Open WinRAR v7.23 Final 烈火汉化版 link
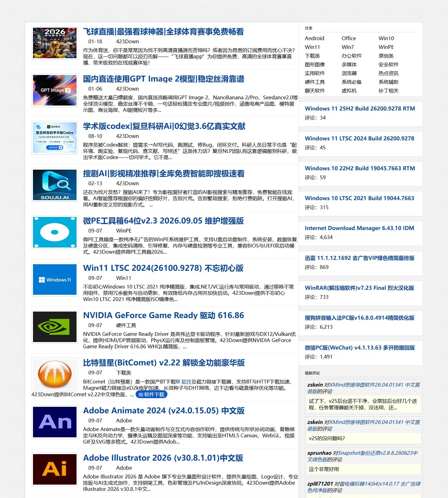Image resolution: width=448 pixels, height=498 pixels. coord(360,288)
